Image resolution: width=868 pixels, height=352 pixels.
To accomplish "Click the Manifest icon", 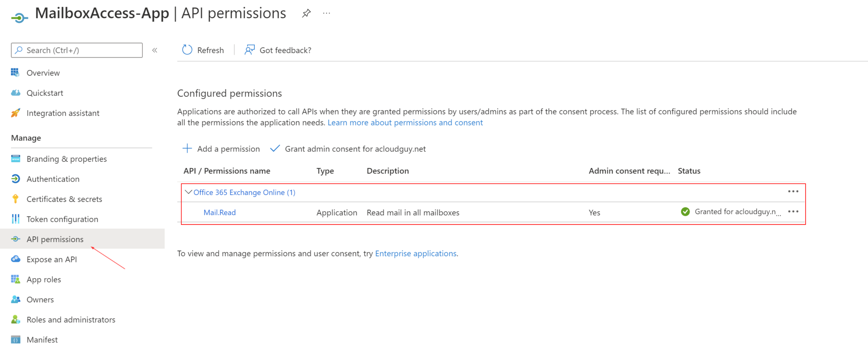I will pos(16,340).
